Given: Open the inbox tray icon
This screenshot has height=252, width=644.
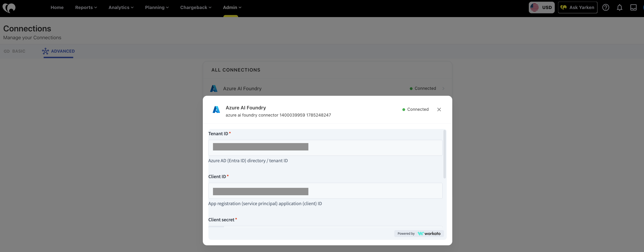Looking at the screenshot, I should click(633, 7).
